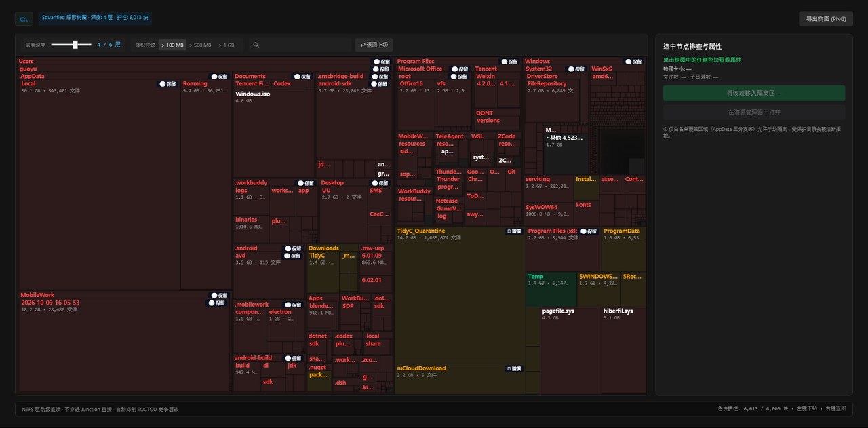Viewport: 868px width, 428px height.
Task: Select the pagefile.sys block
Action: 570,349
